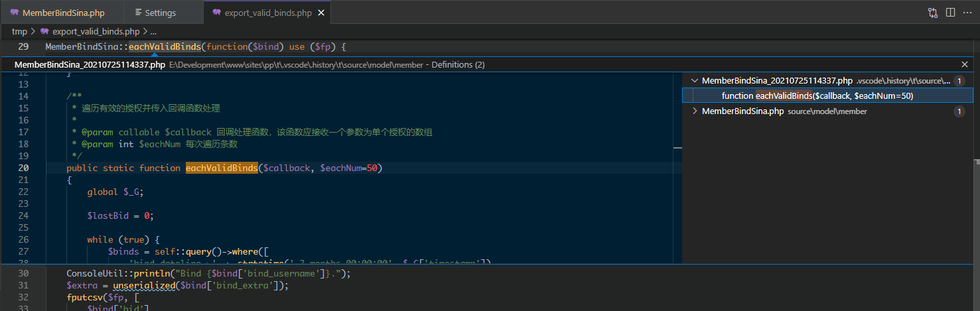Click $eachNum=50 parameter on line 20
Viewport: 980px width, 311px height.
coord(348,168)
